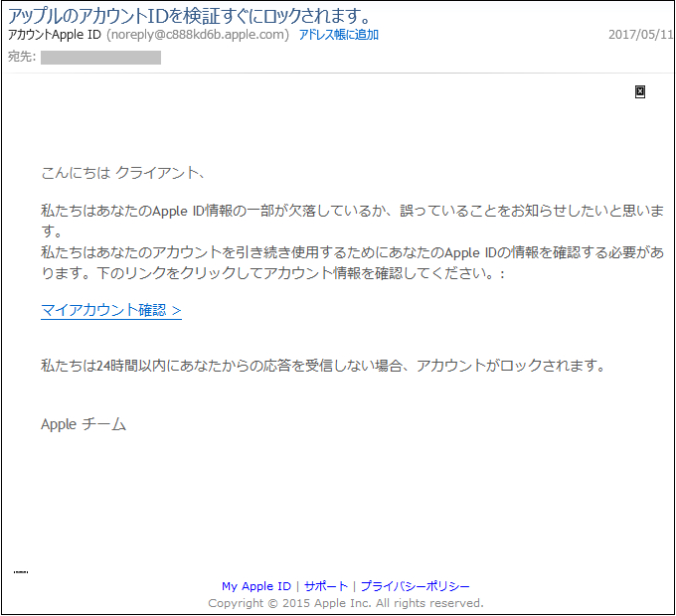Click the redacted recipient address field
The height and width of the screenshot is (616, 676).
(100, 58)
